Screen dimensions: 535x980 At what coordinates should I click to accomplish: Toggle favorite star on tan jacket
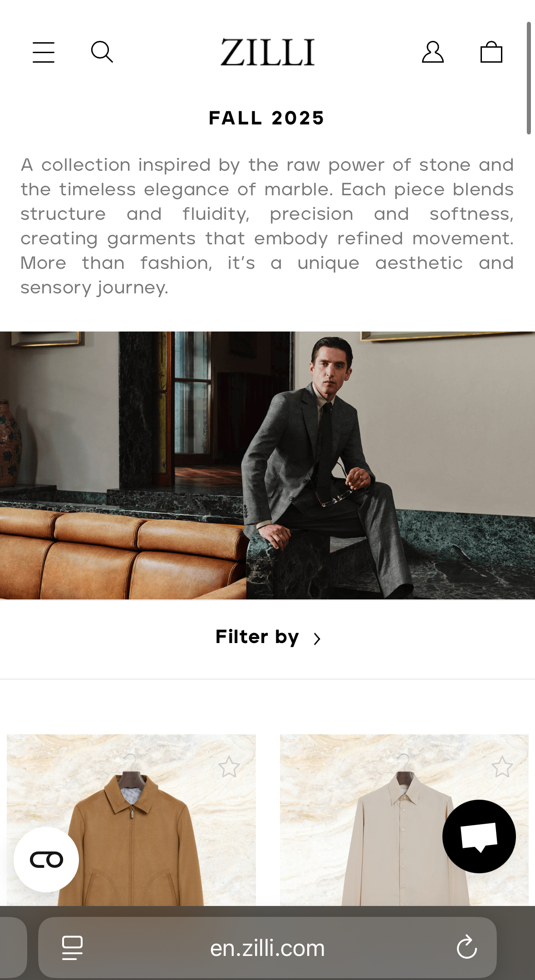229,767
